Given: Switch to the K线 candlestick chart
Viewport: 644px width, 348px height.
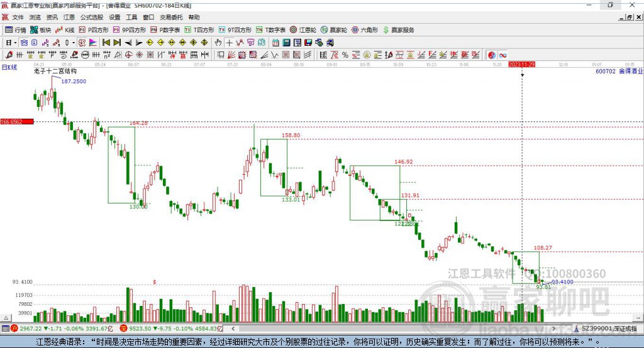Looking at the screenshot, I should coord(65,30).
